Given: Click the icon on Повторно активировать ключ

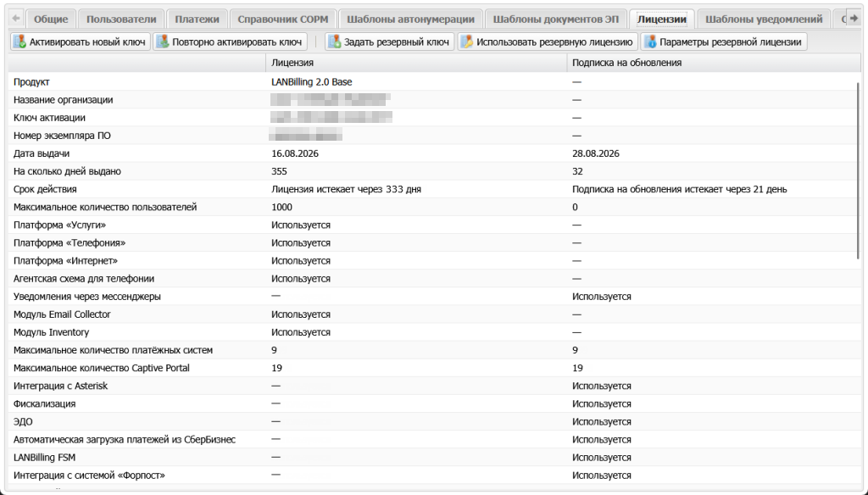Looking at the screenshot, I should pos(163,42).
